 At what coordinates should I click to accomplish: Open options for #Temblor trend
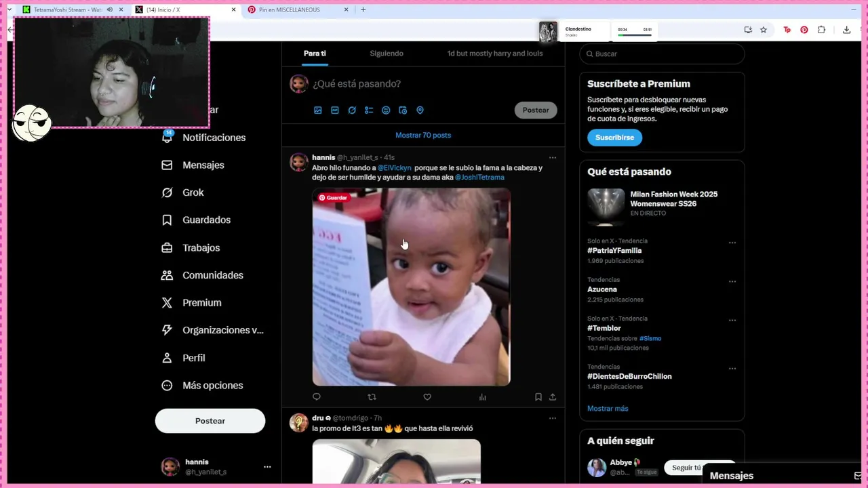tap(732, 320)
